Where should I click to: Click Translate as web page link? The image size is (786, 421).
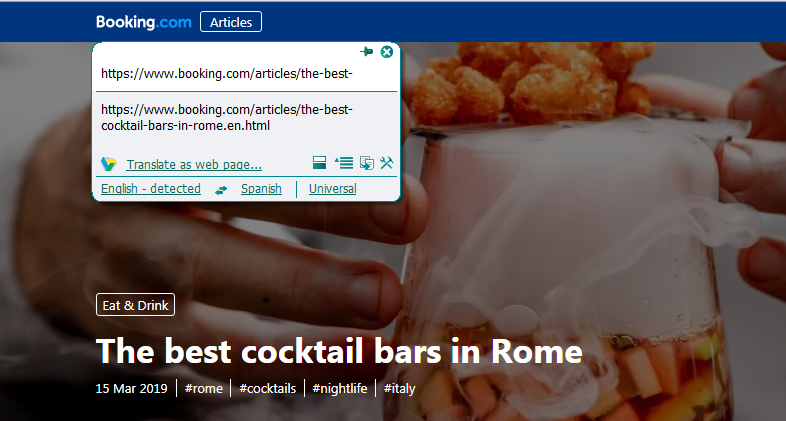tap(194, 164)
